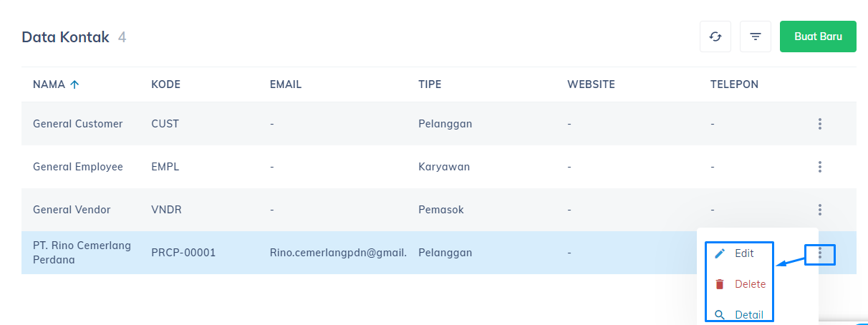Sort by the EMAIL column header
This screenshot has height=325, width=868.
point(286,84)
